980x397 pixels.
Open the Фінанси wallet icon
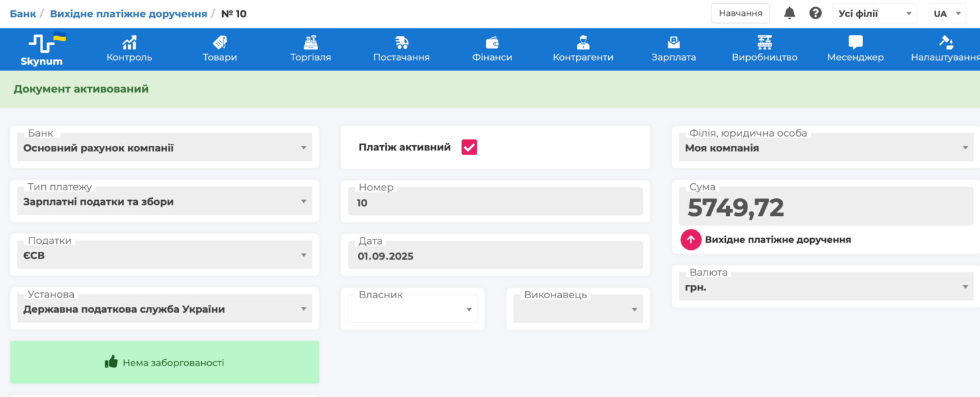pos(492,43)
